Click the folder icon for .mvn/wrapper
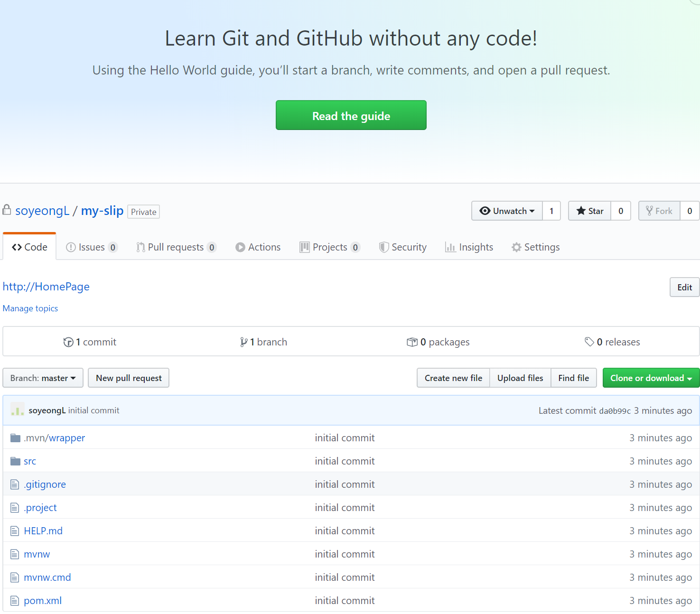 (x=15, y=437)
